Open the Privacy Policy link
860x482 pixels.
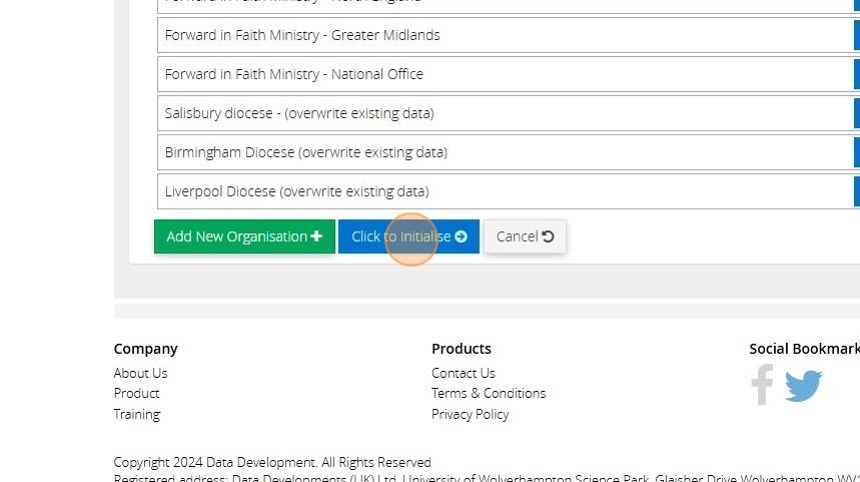click(470, 414)
